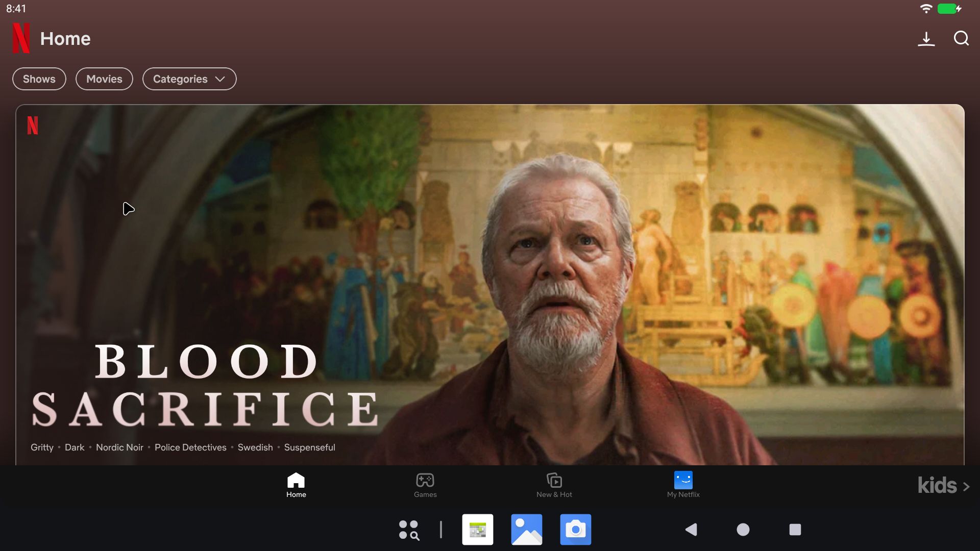Filter by Movies
Viewport: 980px width, 551px height.
coord(104,79)
